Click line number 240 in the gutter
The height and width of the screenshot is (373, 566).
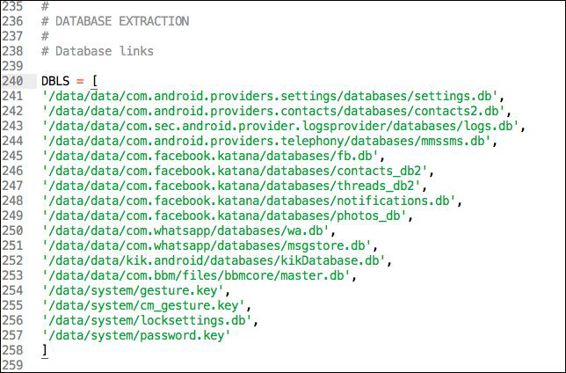point(13,81)
